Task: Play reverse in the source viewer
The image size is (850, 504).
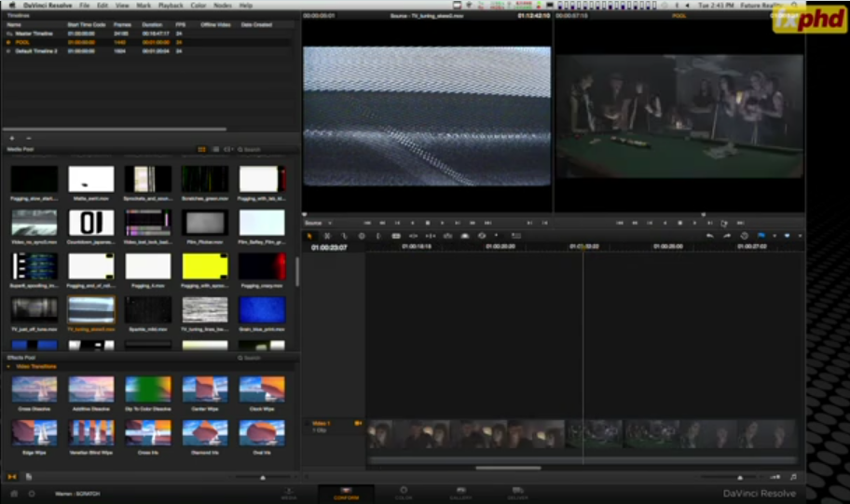Action: pyautogui.click(x=413, y=223)
